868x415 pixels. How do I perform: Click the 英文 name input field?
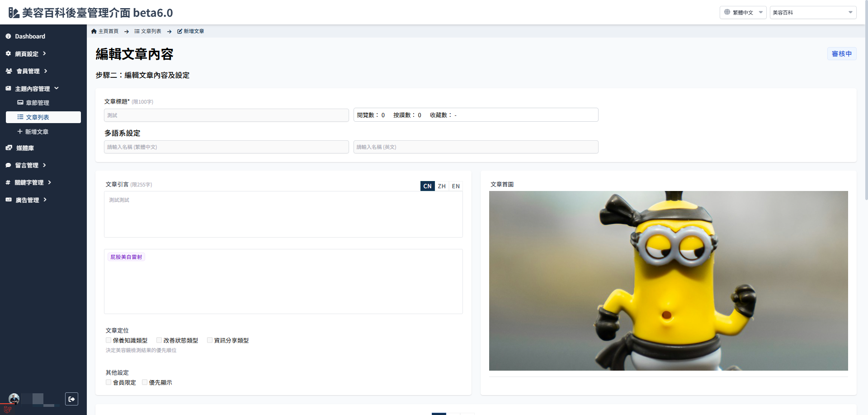point(476,147)
